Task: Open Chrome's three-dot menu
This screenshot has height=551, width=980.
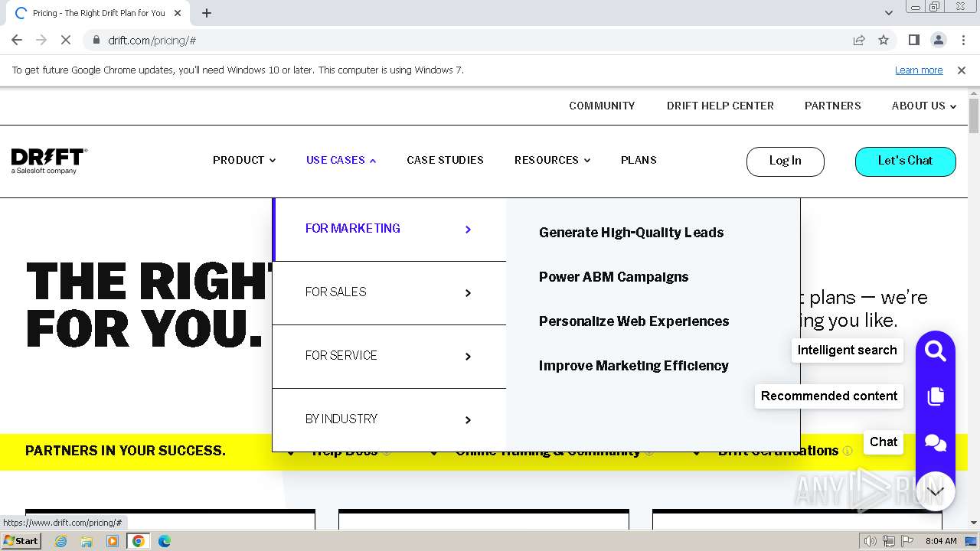Action: coord(963,40)
